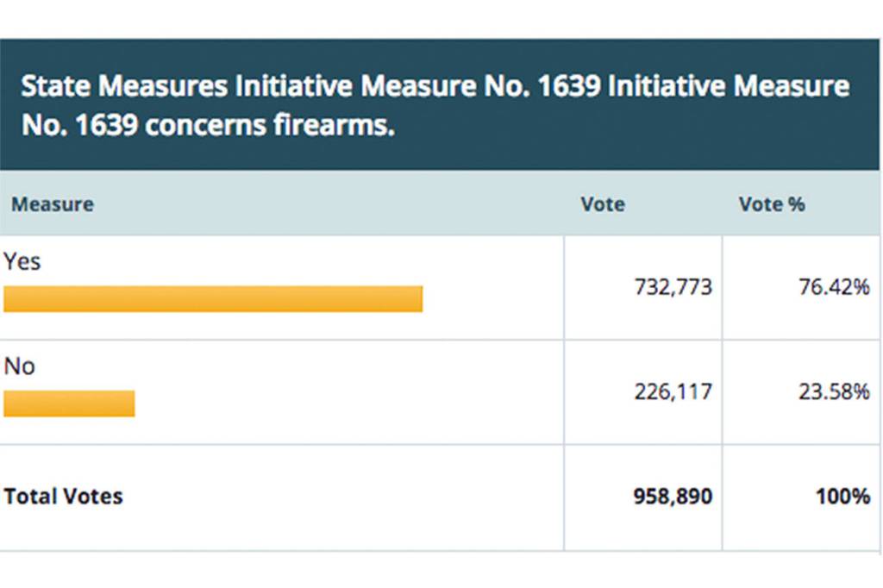The image size is (883, 588).
Task: Click the Total Votes row label
Action: 64,497
